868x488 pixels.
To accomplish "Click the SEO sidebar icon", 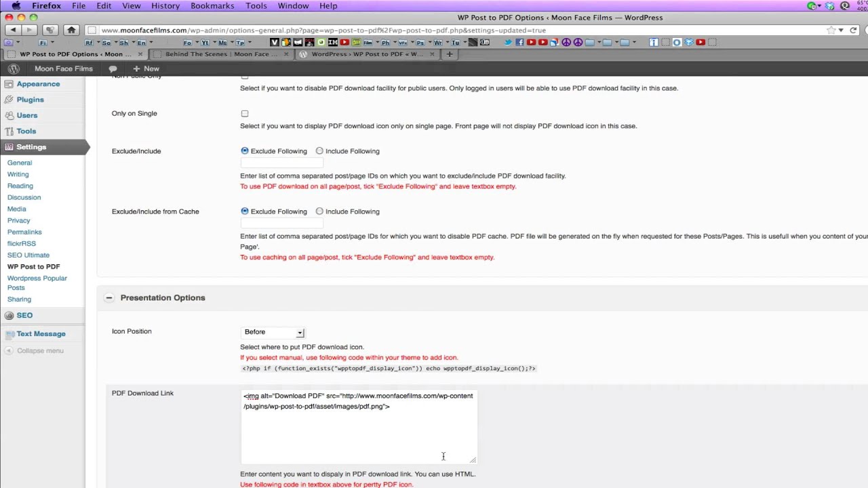I will pyautogui.click(x=8, y=315).
